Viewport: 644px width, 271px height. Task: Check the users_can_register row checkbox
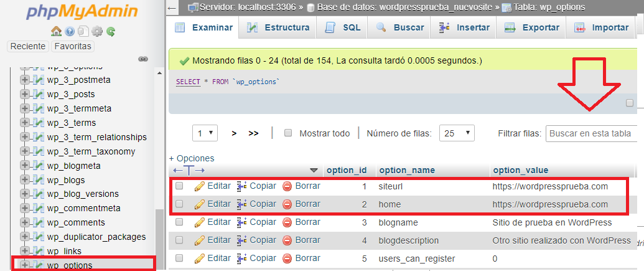pos(179,259)
